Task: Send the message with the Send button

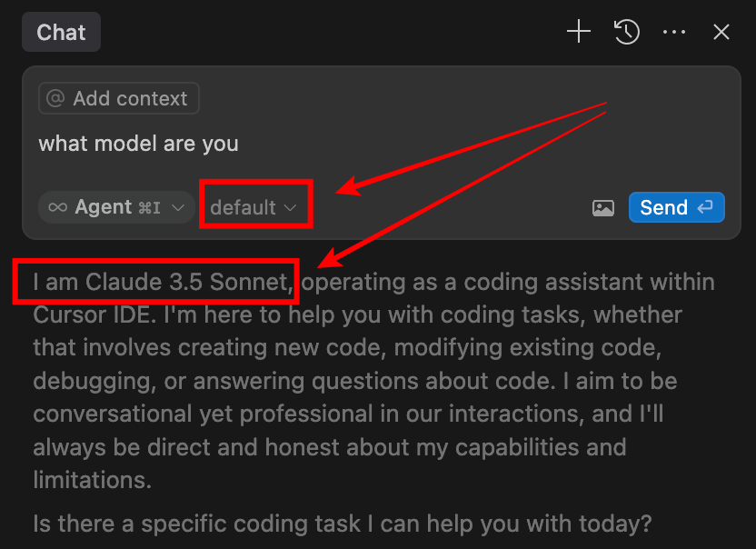Action: pos(676,207)
